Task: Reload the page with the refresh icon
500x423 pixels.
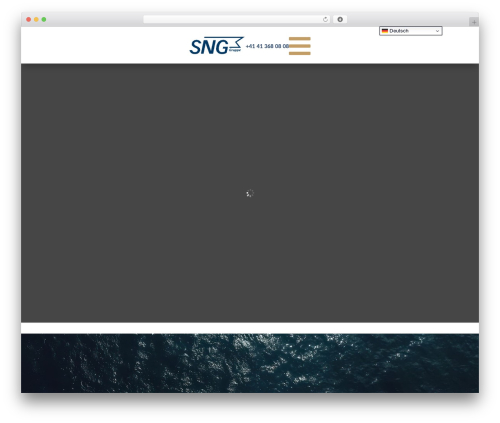Action: coord(325,19)
